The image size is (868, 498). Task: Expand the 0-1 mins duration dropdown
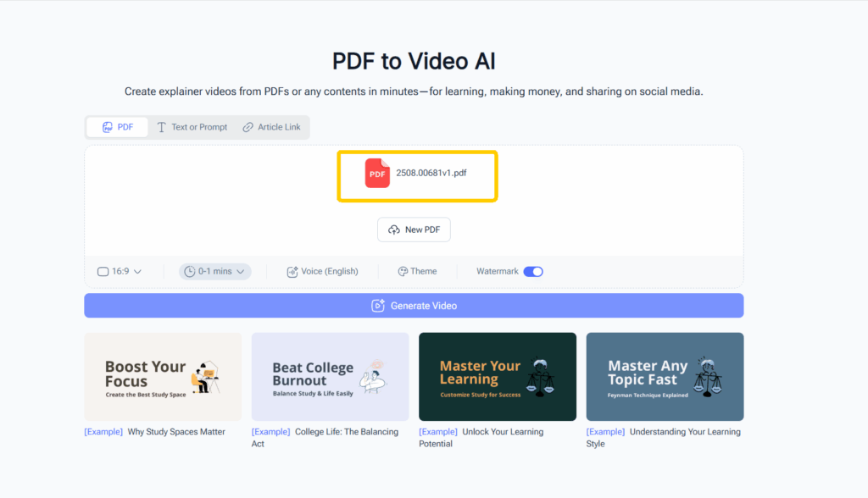tap(214, 271)
